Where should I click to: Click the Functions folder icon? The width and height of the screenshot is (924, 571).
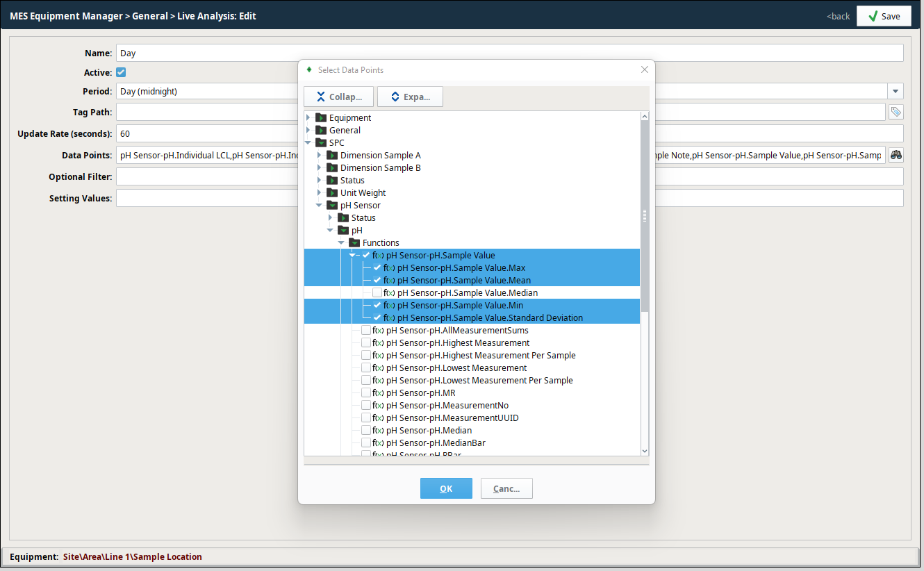tap(354, 242)
